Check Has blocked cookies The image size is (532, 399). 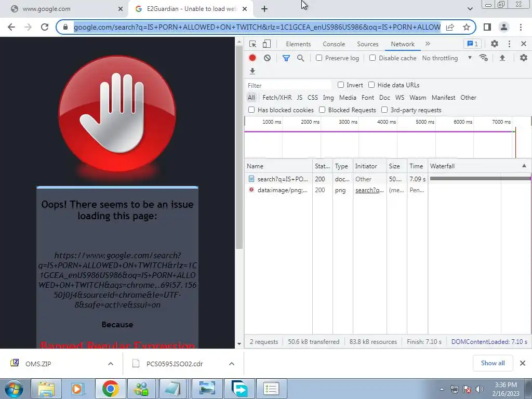[251, 110]
